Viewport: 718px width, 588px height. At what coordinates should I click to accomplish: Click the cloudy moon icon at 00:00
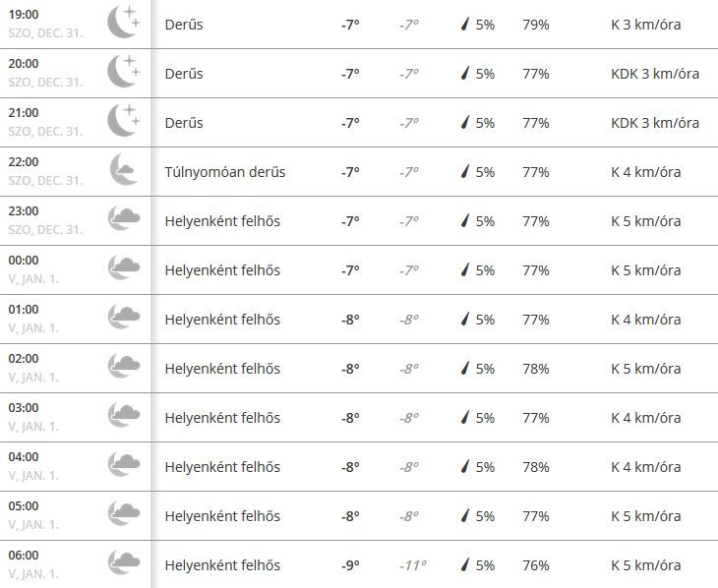tap(124, 267)
